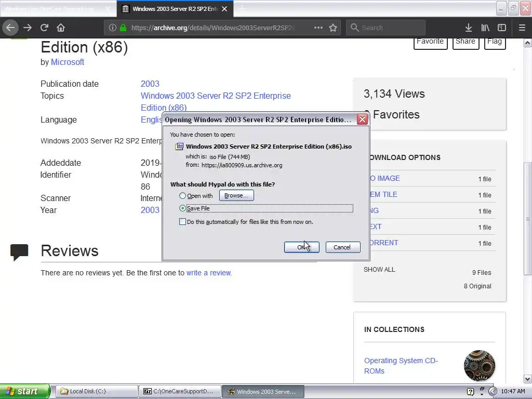Screen dimensions: 532x399
Task: Switch to 7-Zip OneCareSupport taskbar window
Action: click(180, 392)
